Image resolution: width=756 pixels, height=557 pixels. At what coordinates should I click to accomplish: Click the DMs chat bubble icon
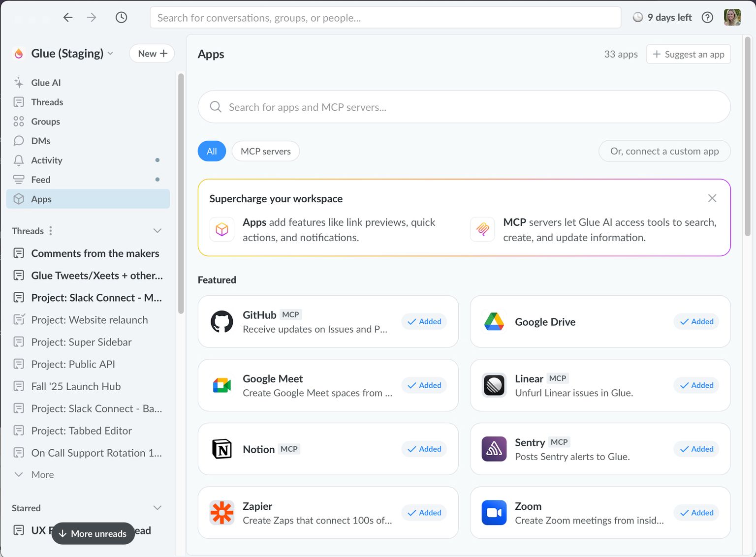(19, 141)
